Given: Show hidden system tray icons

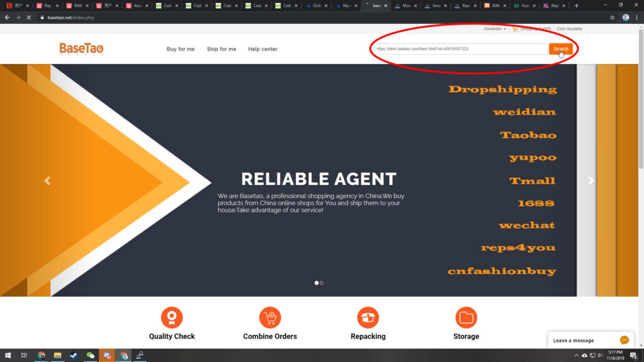Looking at the screenshot, I should point(576,356).
